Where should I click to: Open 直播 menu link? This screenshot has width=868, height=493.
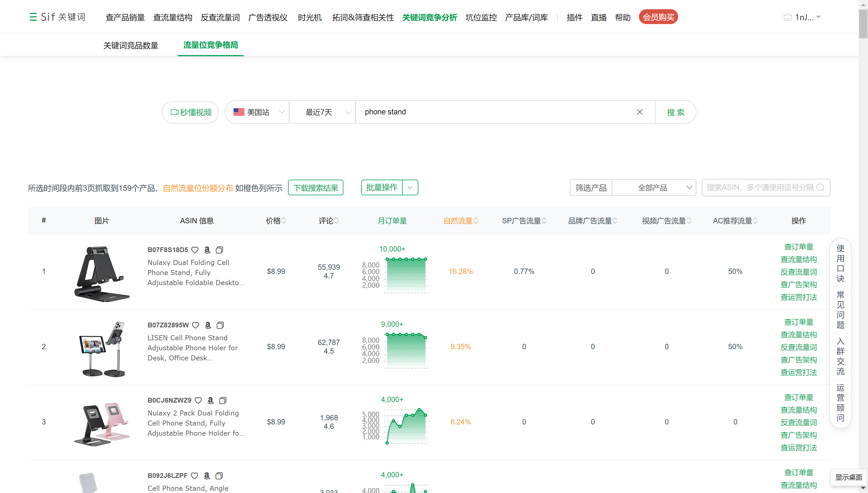click(x=598, y=17)
